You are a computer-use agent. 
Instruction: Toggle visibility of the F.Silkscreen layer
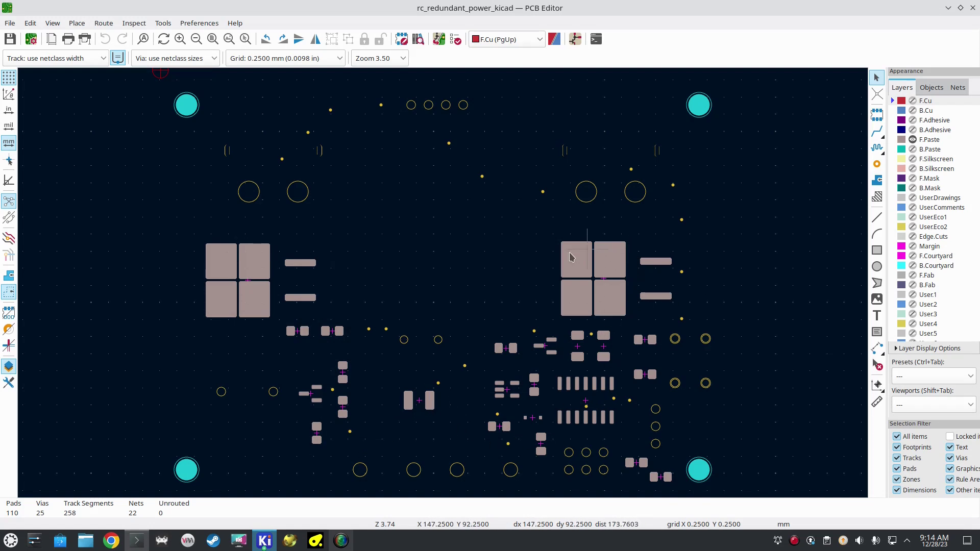(913, 159)
